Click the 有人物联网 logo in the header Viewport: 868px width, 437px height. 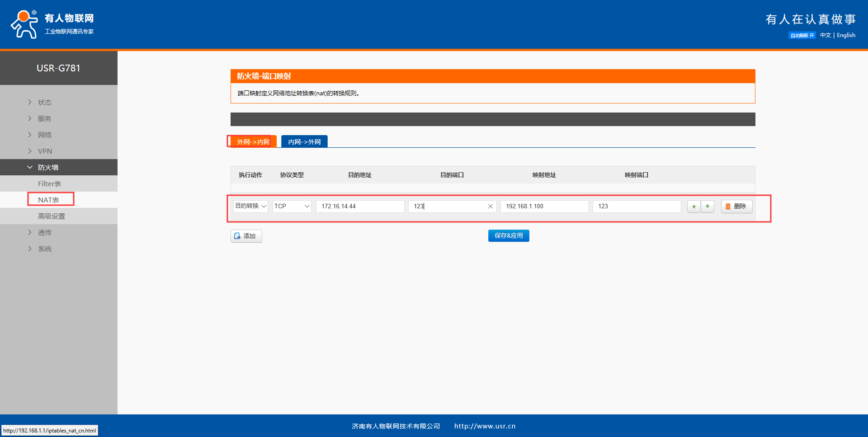click(52, 24)
